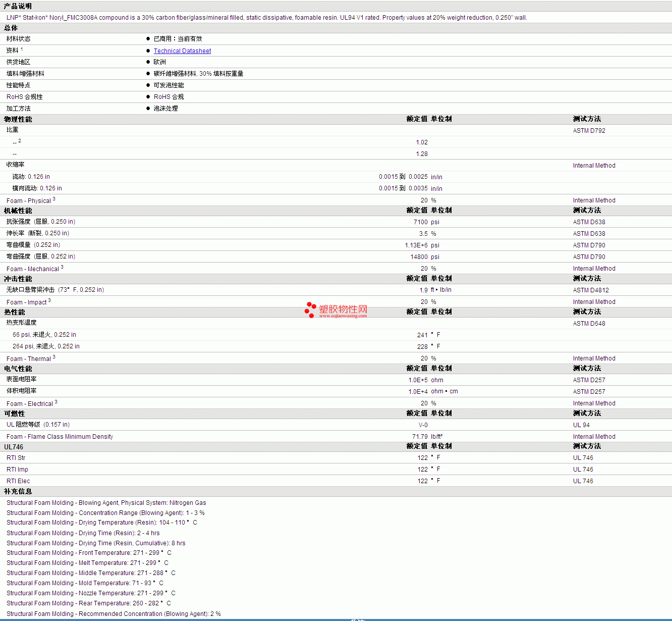Viewport: 672px width, 621px height.
Task: Click the '物理性能' section header
Action: pyautogui.click(x=18, y=119)
